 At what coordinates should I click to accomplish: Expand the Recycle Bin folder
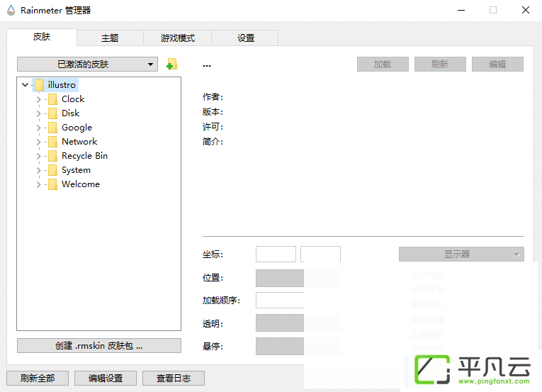click(x=38, y=156)
